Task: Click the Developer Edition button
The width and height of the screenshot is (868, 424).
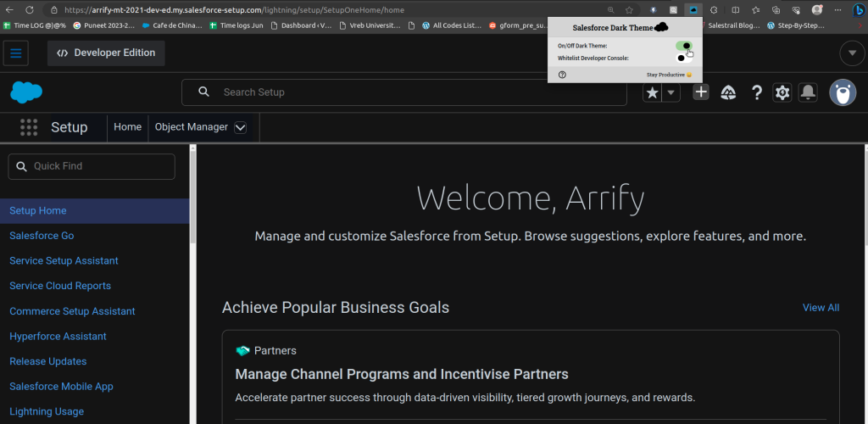Action: tap(106, 53)
